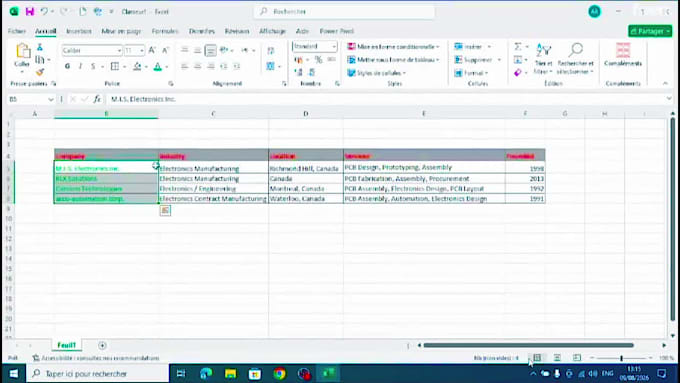Click the AutoSum sigma icon
Viewport: 680px width, 383px height.
(518, 46)
